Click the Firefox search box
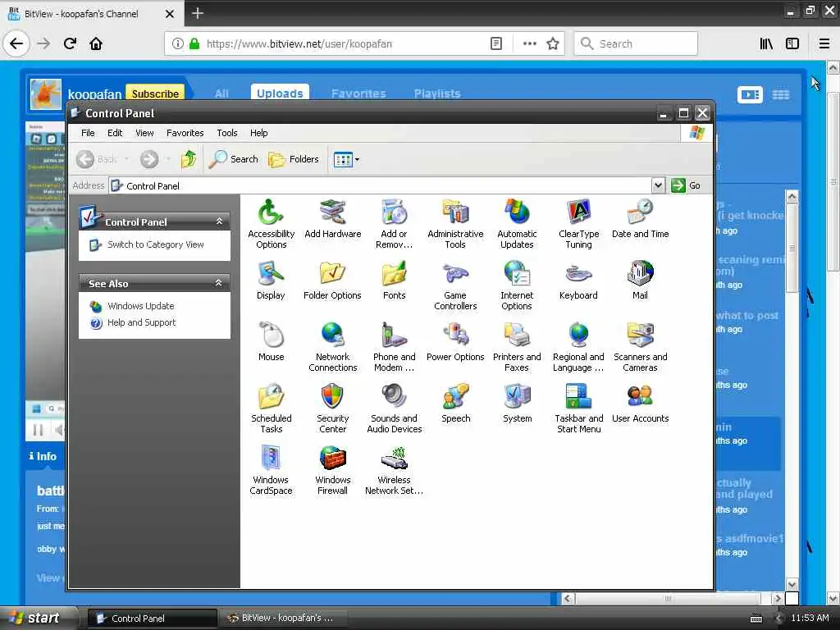Image resolution: width=840 pixels, height=630 pixels. point(636,43)
